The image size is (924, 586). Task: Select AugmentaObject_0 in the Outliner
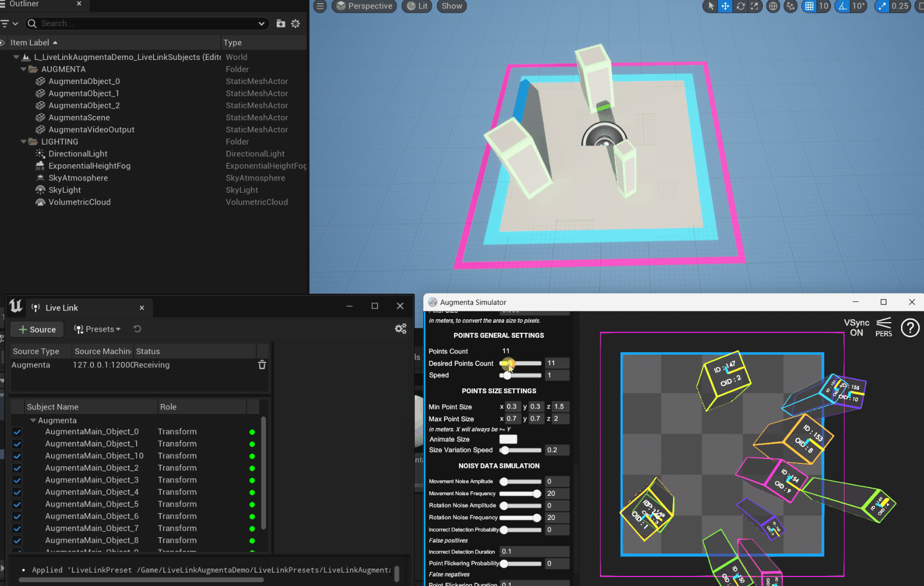(x=84, y=81)
